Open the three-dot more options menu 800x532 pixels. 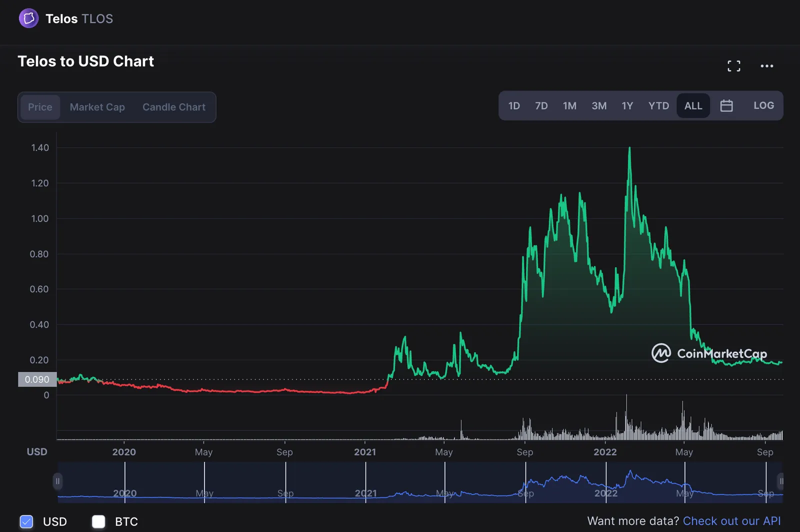(767, 66)
